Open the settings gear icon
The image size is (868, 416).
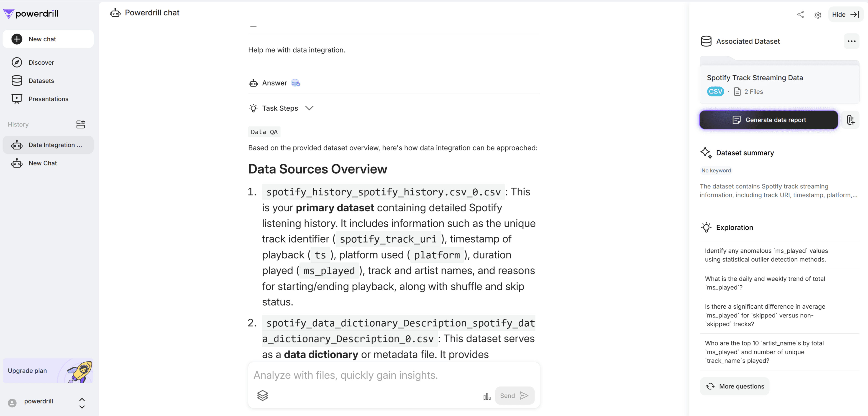pyautogui.click(x=818, y=15)
